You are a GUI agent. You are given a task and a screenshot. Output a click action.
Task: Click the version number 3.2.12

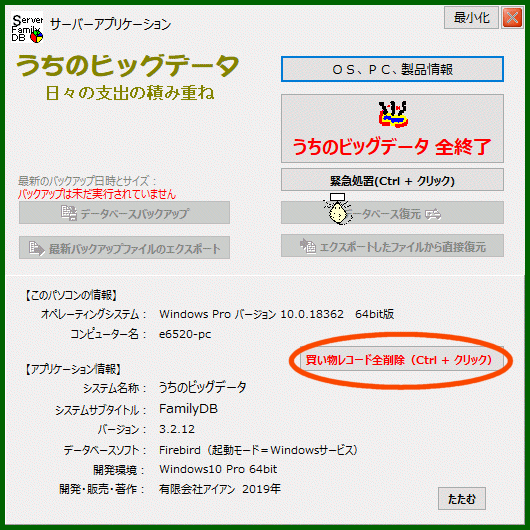click(x=177, y=429)
